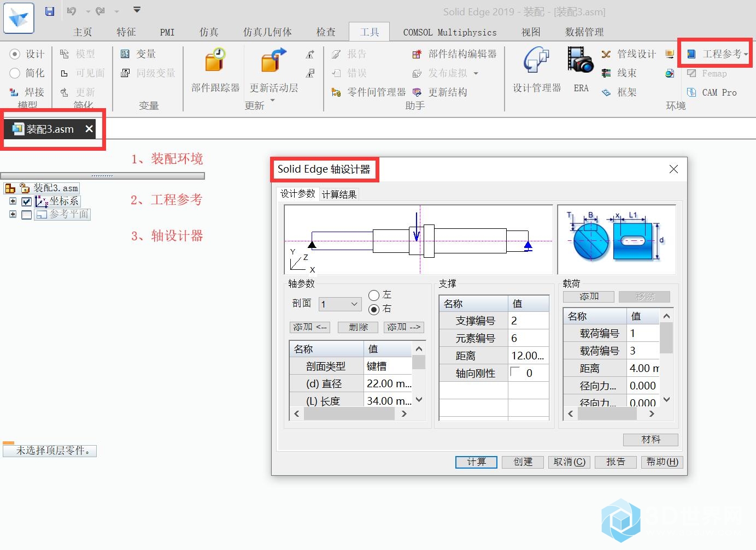Click the 创建 button

(523, 462)
